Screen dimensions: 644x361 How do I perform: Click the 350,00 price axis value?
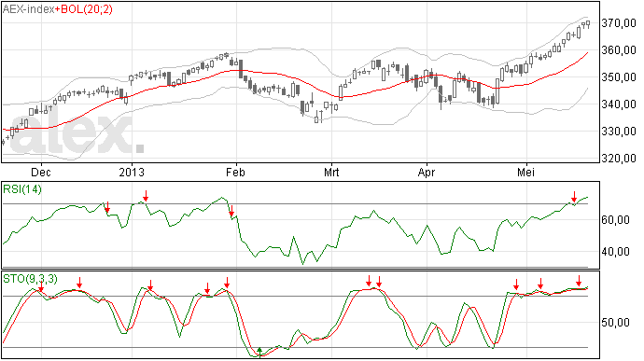click(x=619, y=77)
